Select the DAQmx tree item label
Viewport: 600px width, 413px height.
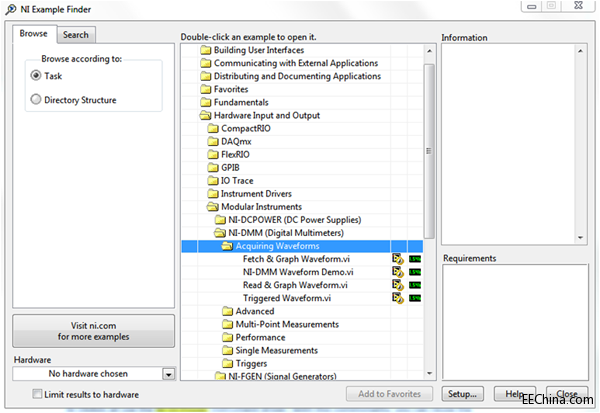click(236, 142)
